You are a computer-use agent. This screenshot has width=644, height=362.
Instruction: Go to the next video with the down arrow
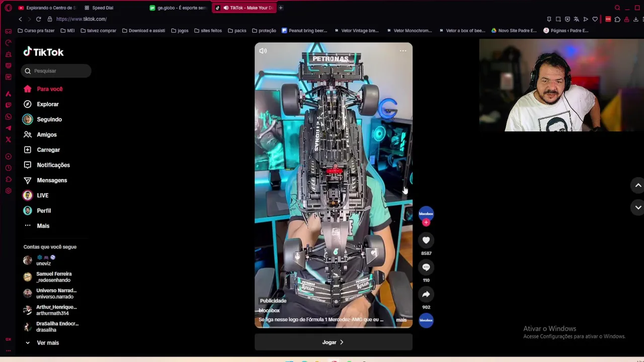pos(638,207)
